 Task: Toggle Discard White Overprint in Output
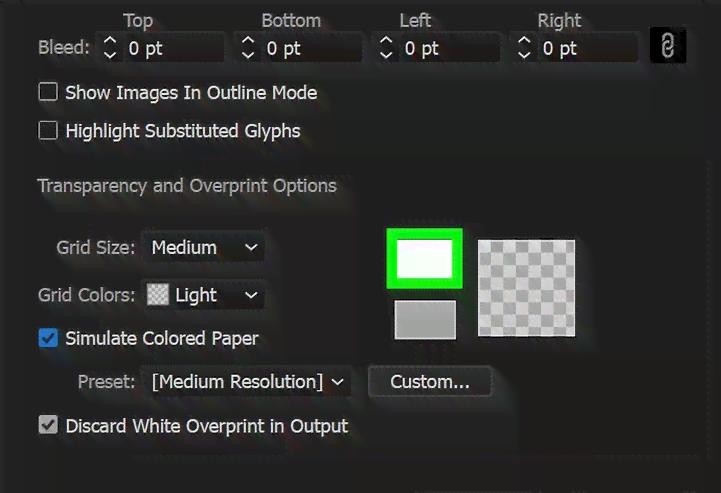tap(48, 425)
